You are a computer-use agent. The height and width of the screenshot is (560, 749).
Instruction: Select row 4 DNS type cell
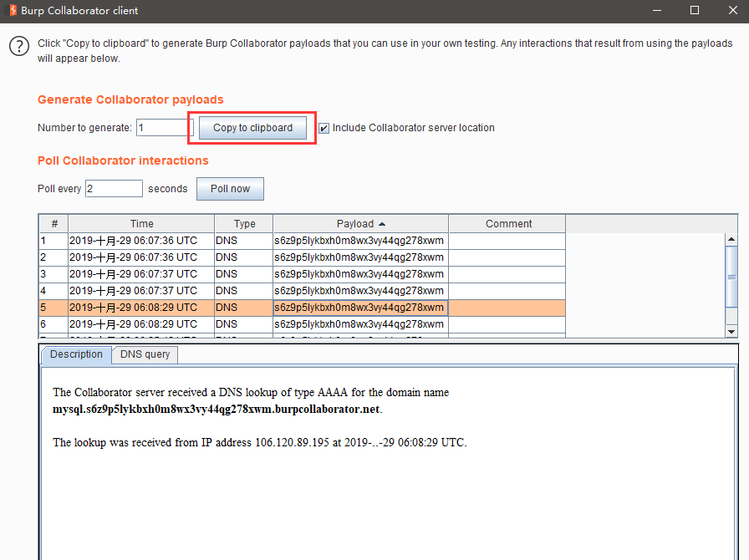[x=243, y=291]
